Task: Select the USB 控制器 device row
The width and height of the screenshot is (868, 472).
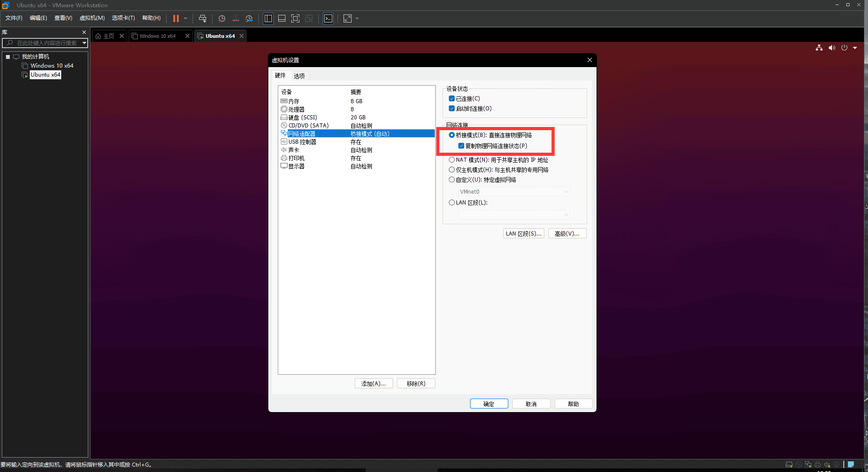Action: click(357, 142)
